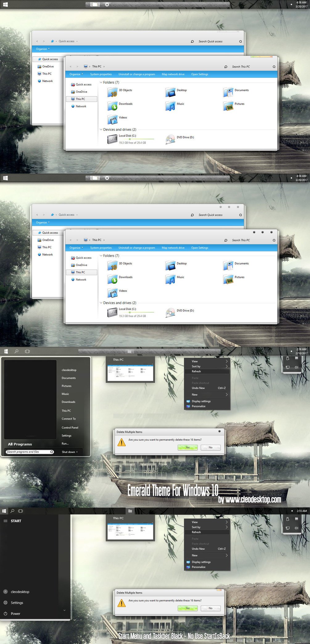Expand chevron at bottom of START menu
The width and height of the screenshot is (310, 644).
click(64, 610)
